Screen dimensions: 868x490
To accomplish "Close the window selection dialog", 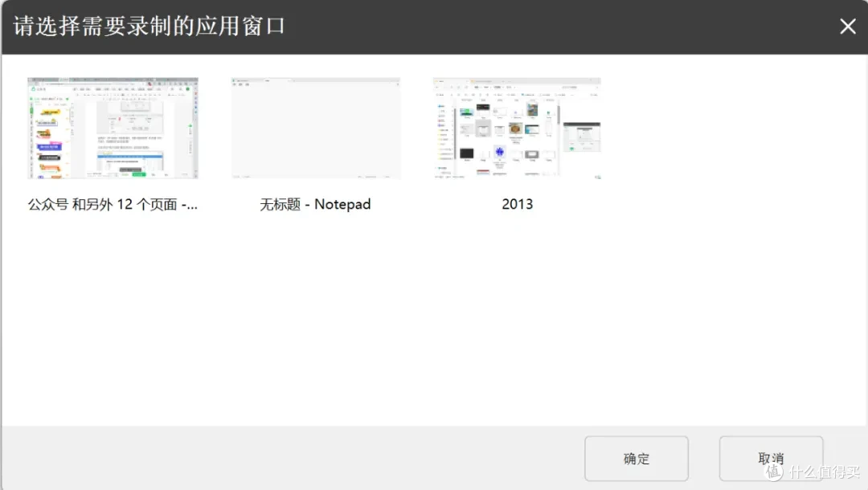I will [x=848, y=26].
